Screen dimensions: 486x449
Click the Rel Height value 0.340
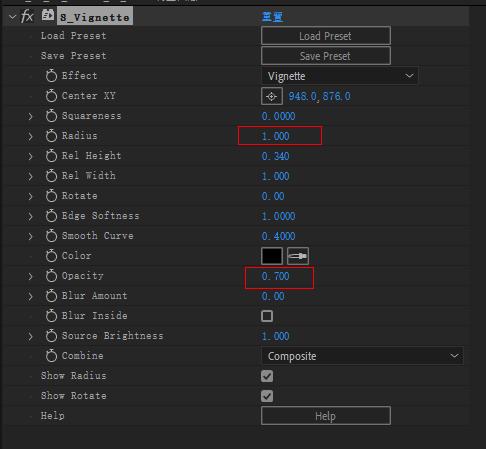(275, 156)
